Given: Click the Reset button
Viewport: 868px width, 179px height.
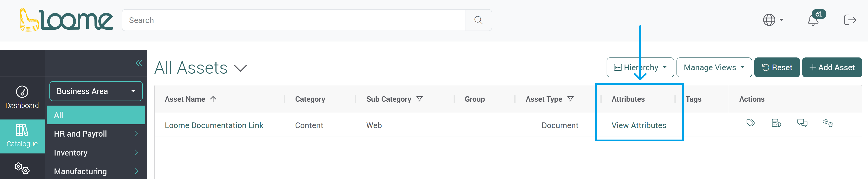Looking at the screenshot, I should [x=777, y=67].
